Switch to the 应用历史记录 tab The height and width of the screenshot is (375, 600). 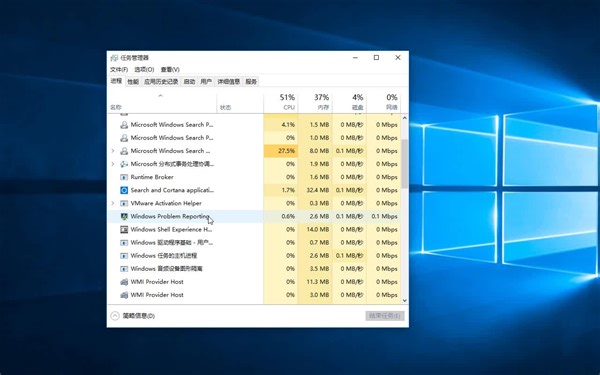click(x=161, y=82)
